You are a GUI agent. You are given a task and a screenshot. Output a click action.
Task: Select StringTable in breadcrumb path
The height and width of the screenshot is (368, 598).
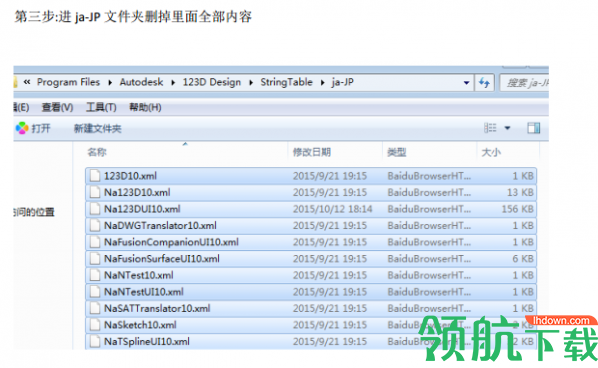click(286, 82)
